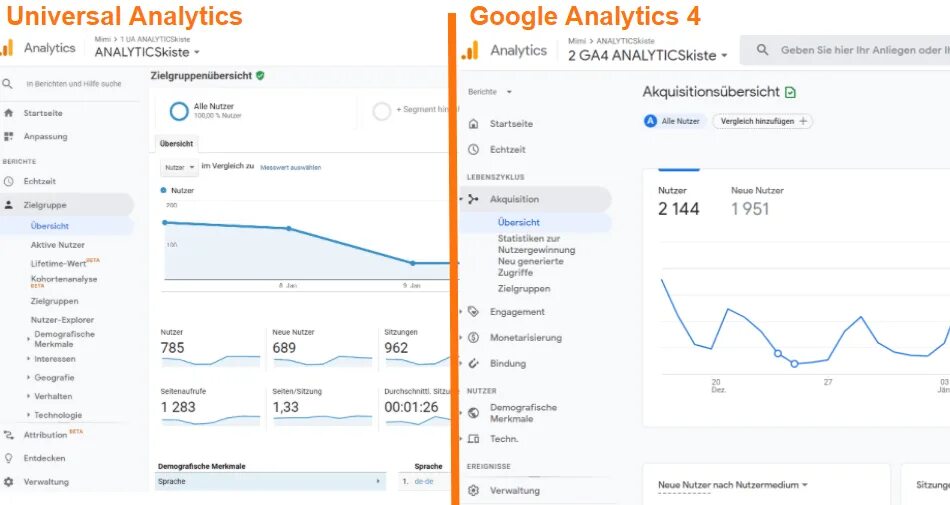Click the Akquisition branch icon
950x505 pixels.
(474, 199)
